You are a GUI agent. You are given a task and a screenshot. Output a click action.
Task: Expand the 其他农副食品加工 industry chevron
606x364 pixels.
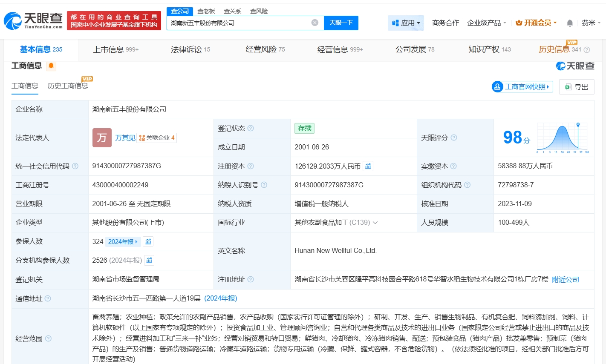click(375, 223)
